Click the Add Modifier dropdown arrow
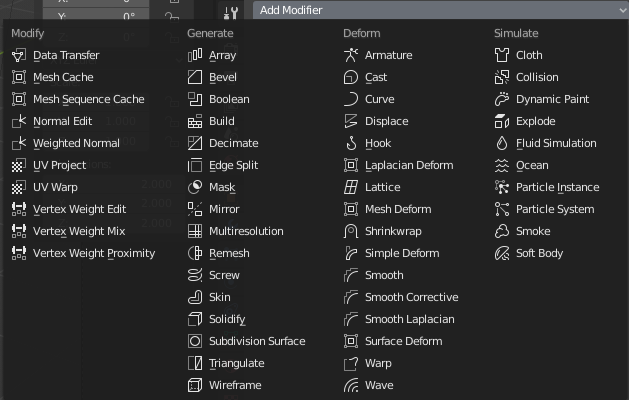 tap(621, 10)
